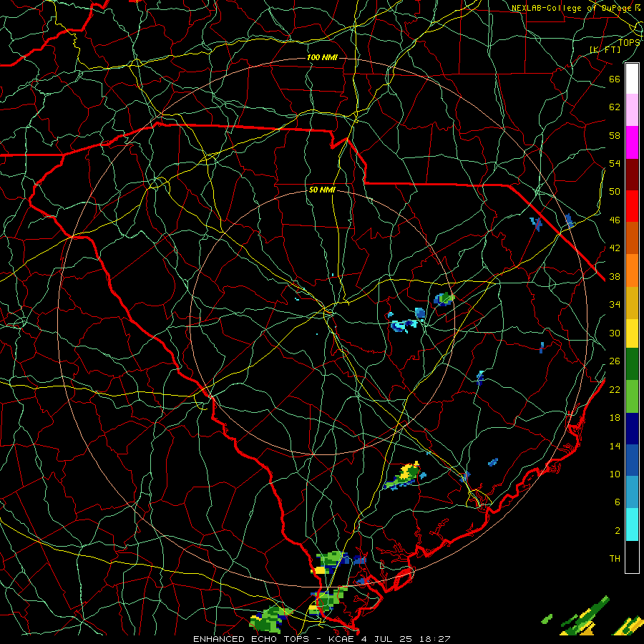Click the '62' legend value
The image size is (644, 644).
(x=615, y=107)
